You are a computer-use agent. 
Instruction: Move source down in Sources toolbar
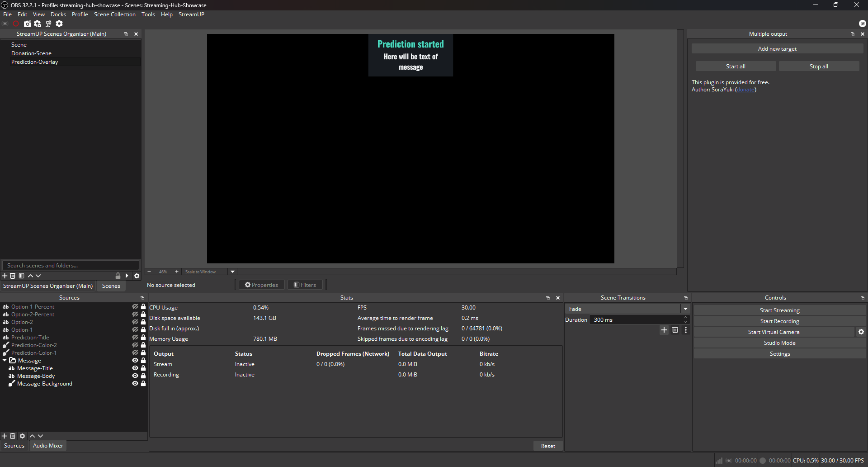(x=41, y=436)
